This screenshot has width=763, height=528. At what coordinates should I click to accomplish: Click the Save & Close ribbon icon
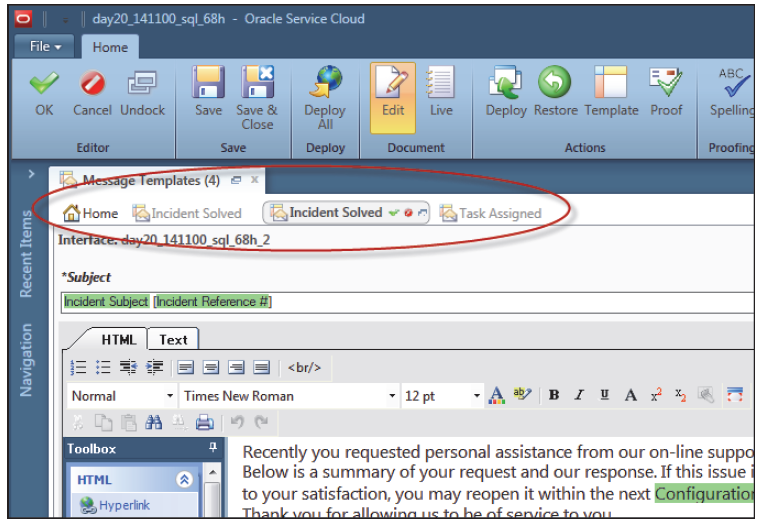pyautogui.click(x=256, y=82)
